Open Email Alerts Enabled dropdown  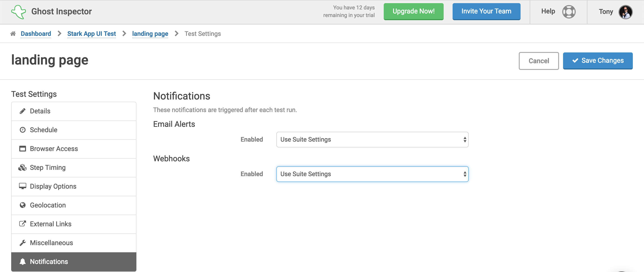[x=372, y=140]
